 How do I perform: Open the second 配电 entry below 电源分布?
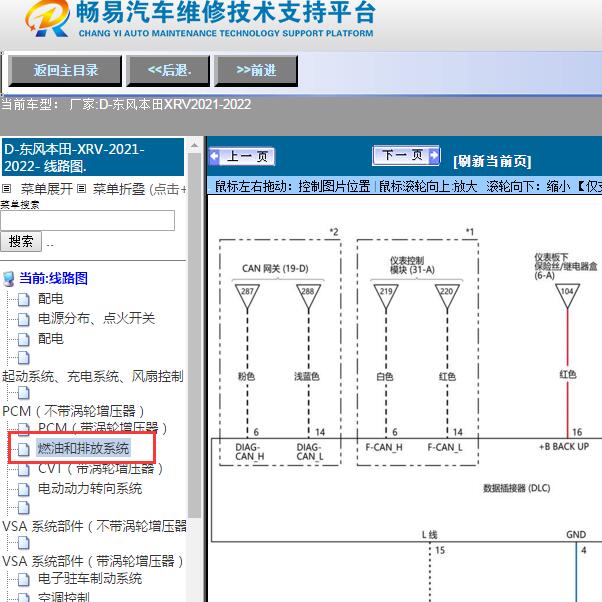coord(50,338)
